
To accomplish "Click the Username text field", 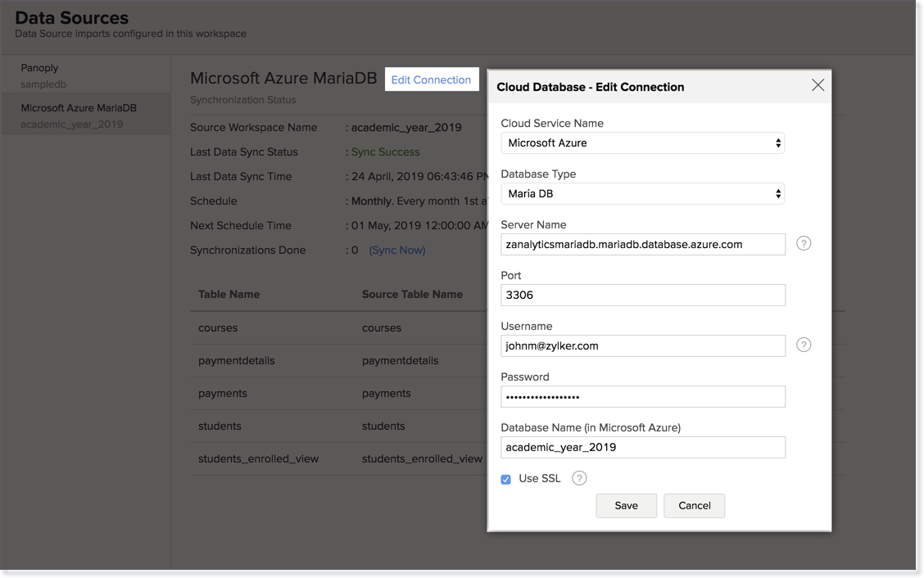I will coord(642,345).
